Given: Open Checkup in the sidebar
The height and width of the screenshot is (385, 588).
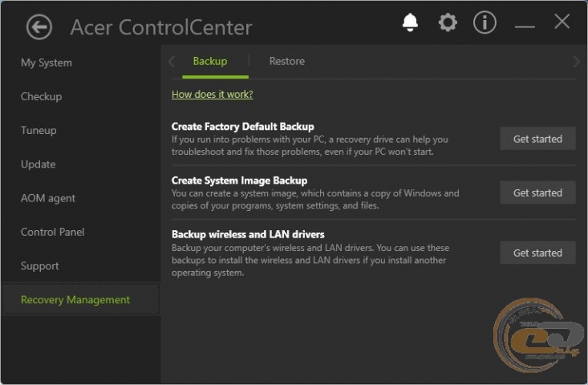Looking at the screenshot, I should click(41, 96).
